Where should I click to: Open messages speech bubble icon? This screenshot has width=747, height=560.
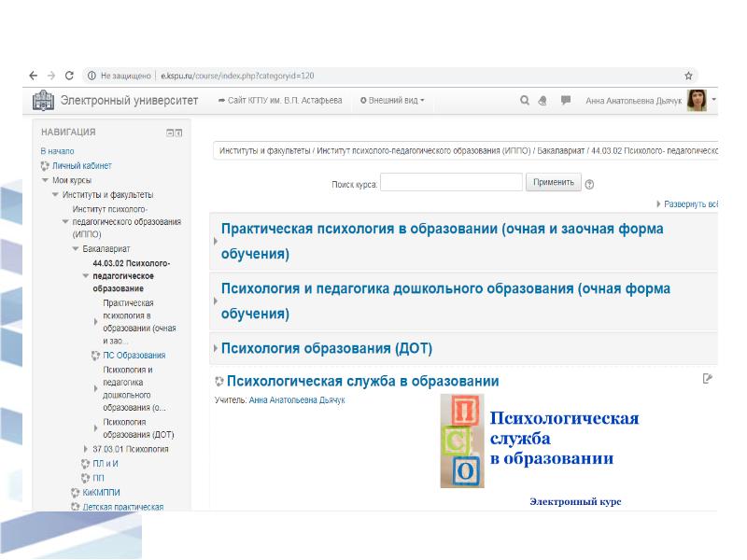click(x=566, y=101)
